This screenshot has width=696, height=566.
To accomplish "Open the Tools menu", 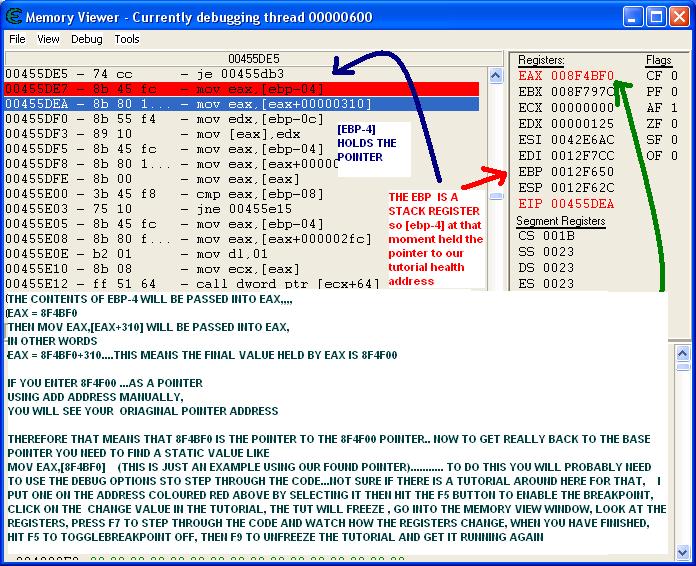I will coord(127,39).
